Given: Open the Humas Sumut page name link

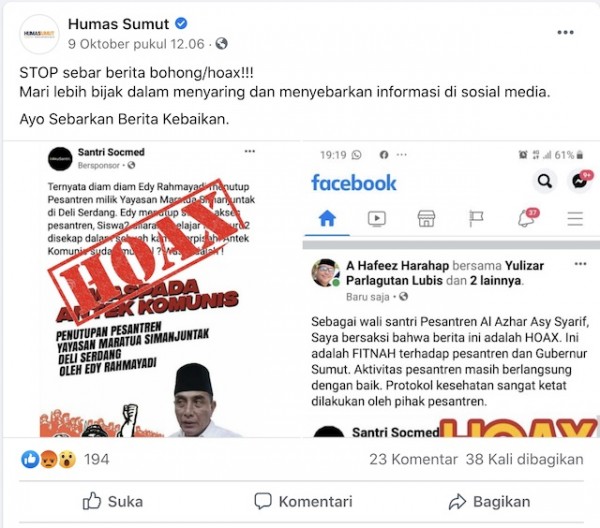Looking at the screenshot, I should (x=118, y=24).
